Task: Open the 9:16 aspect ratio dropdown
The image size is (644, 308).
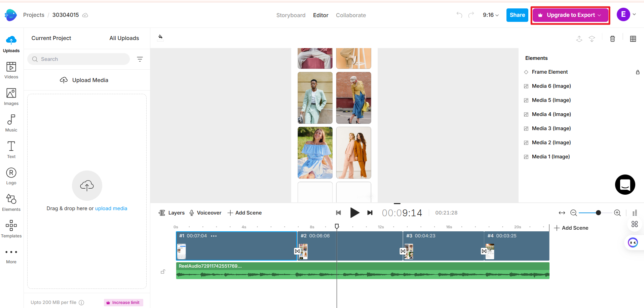Action: point(490,15)
